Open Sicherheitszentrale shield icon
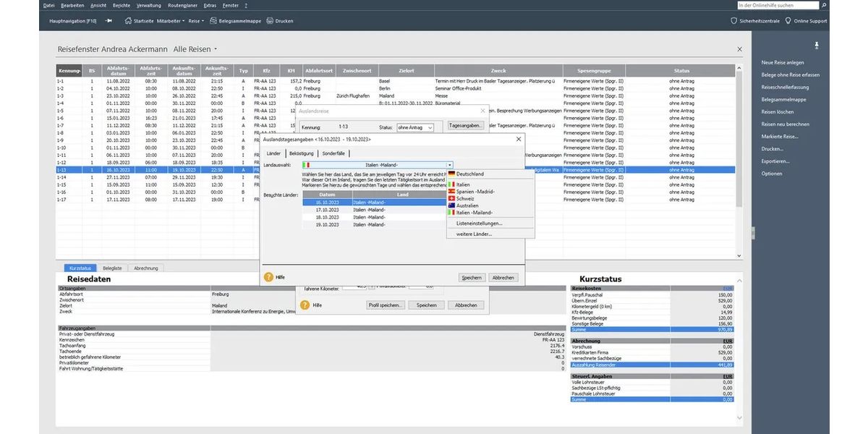This screenshot has height=434, width=868. pyautogui.click(x=734, y=21)
